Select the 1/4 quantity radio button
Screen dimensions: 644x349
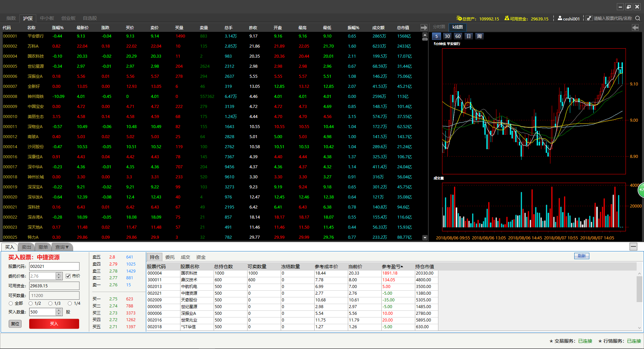point(70,303)
